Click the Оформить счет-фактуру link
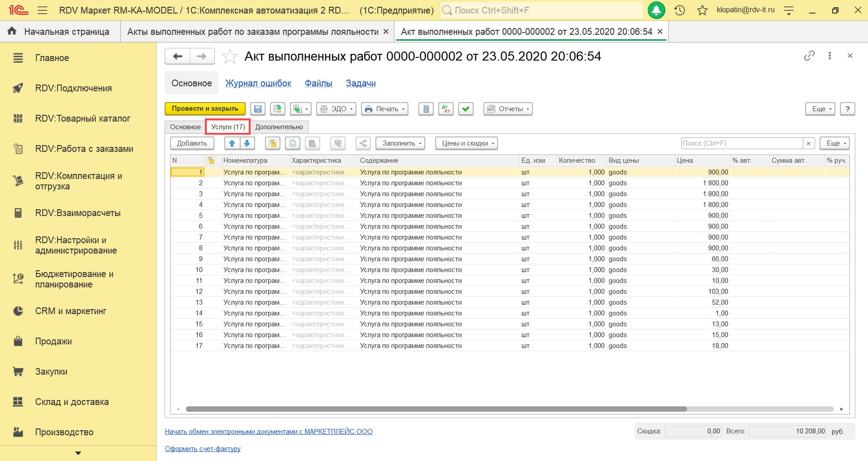The width and height of the screenshot is (868, 461). point(203,449)
